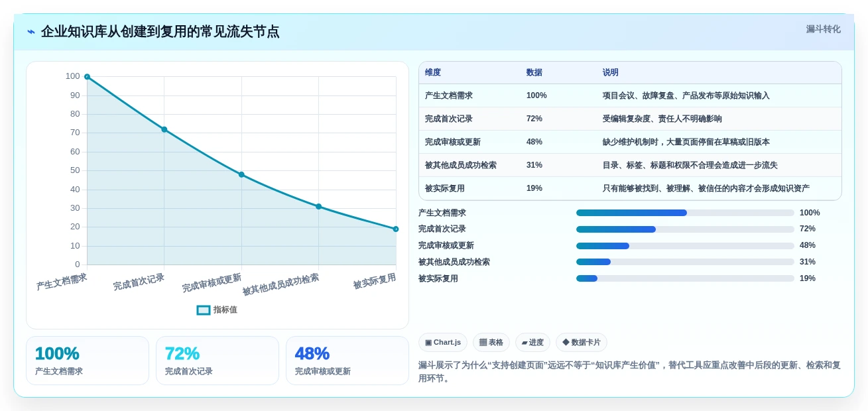Click the y-axis value 50
This screenshot has width=868, height=411.
75,170
